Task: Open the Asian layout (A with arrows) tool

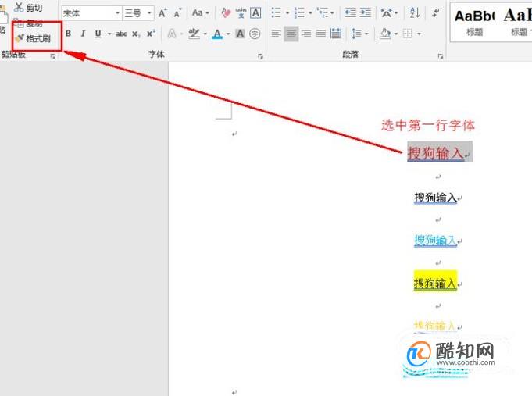Action: [387, 13]
